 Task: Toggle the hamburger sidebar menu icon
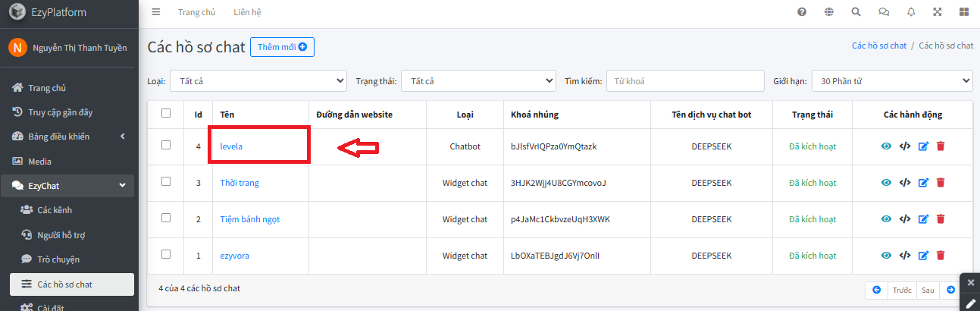(x=156, y=12)
